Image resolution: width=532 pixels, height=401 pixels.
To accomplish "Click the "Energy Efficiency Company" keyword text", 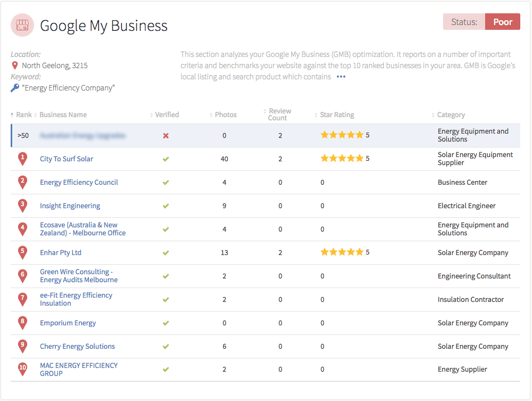I will pos(69,88).
